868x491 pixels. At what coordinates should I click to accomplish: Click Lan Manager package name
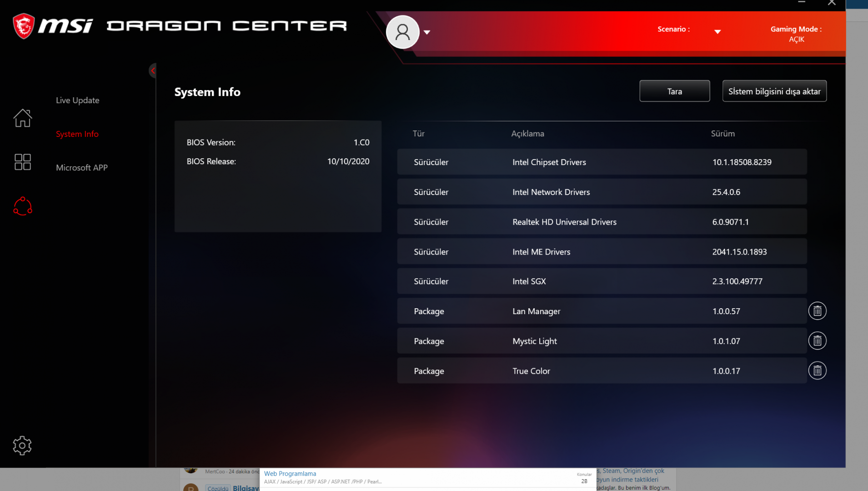click(537, 311)
